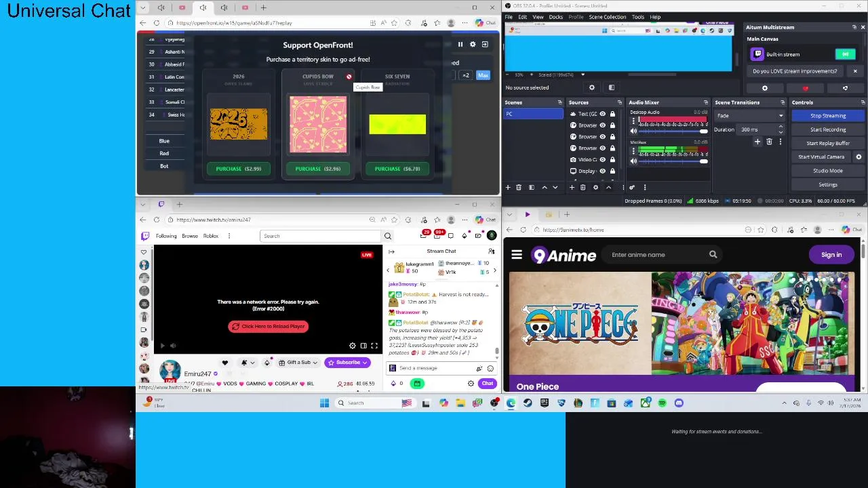
Task: Click the OpenFront exit game icon
Action: click(x=485, y=45)
